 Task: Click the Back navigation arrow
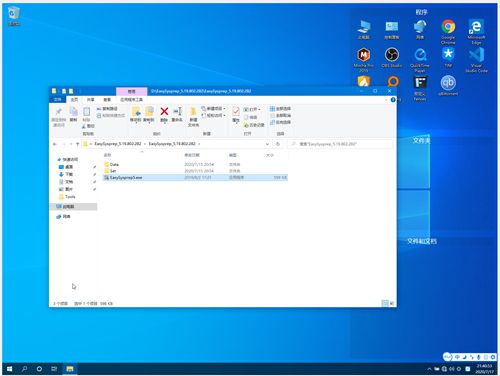pos(55,144)
